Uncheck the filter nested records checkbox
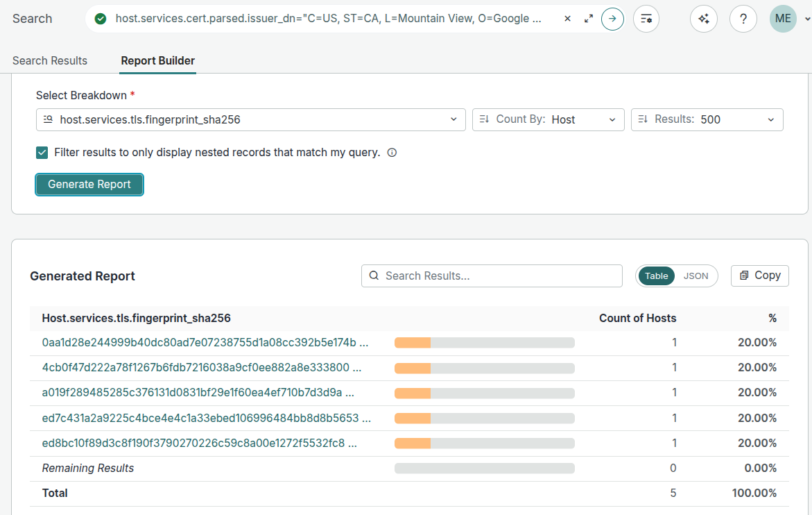Screen dimensions: 812x515 point(42,153)
